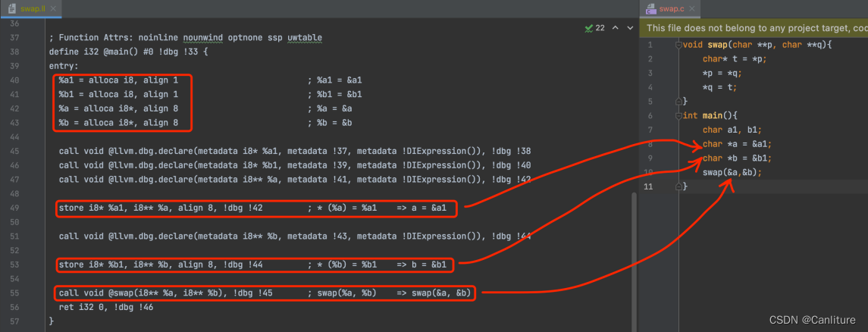868x332 pixels.
Task: Close the swap.c tab
Action: tap(691, 9)
